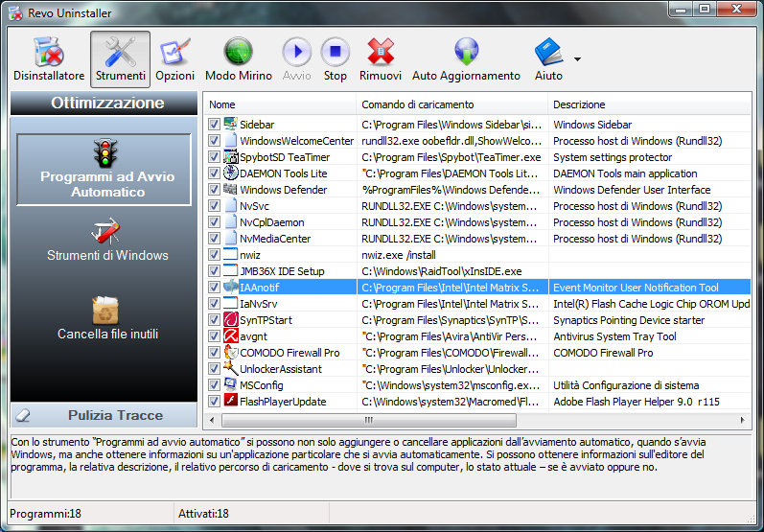Click the System settings protector description
Viewport: 764px width, 532px height.
click(613, 157)
